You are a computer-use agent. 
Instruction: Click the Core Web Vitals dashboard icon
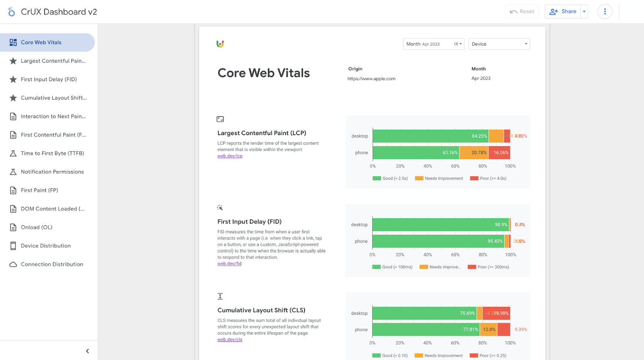(13, 42)
